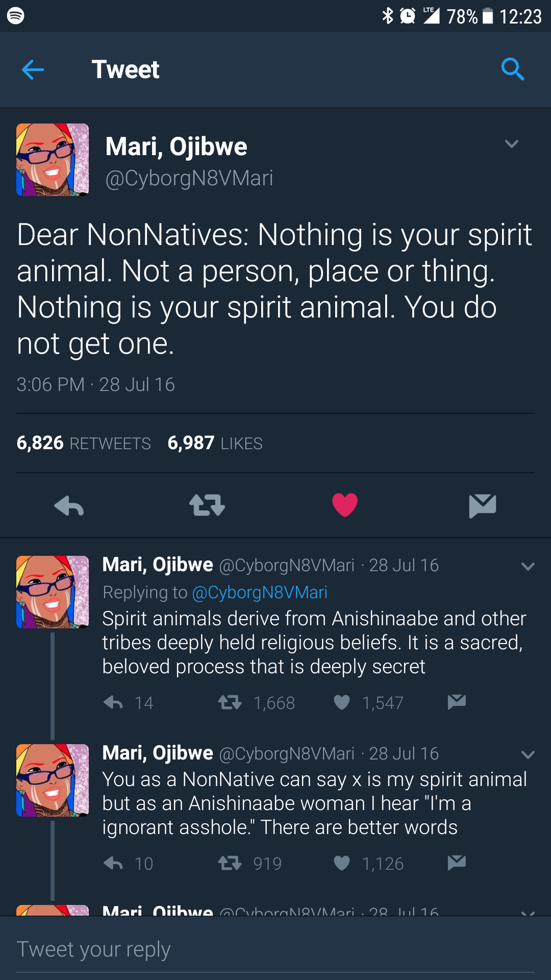The image size is (551, 980).
Task: View the 6,826 retweets list
Action: 84,443
